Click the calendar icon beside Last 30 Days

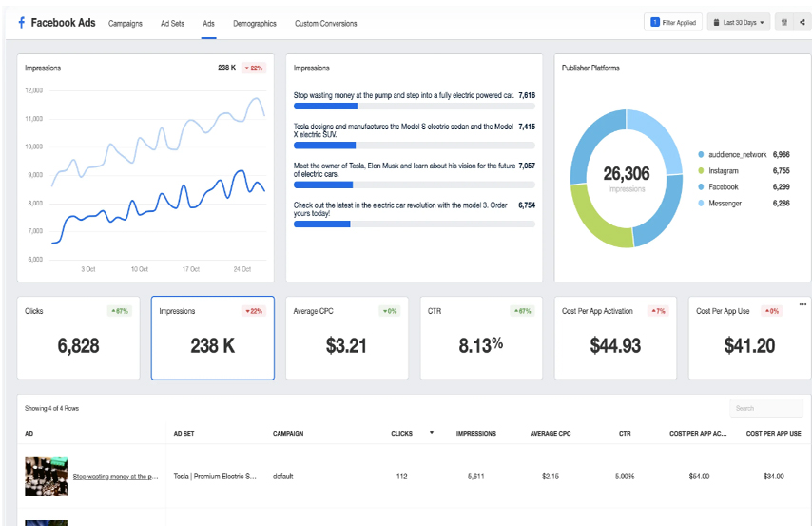pos(716,22)
